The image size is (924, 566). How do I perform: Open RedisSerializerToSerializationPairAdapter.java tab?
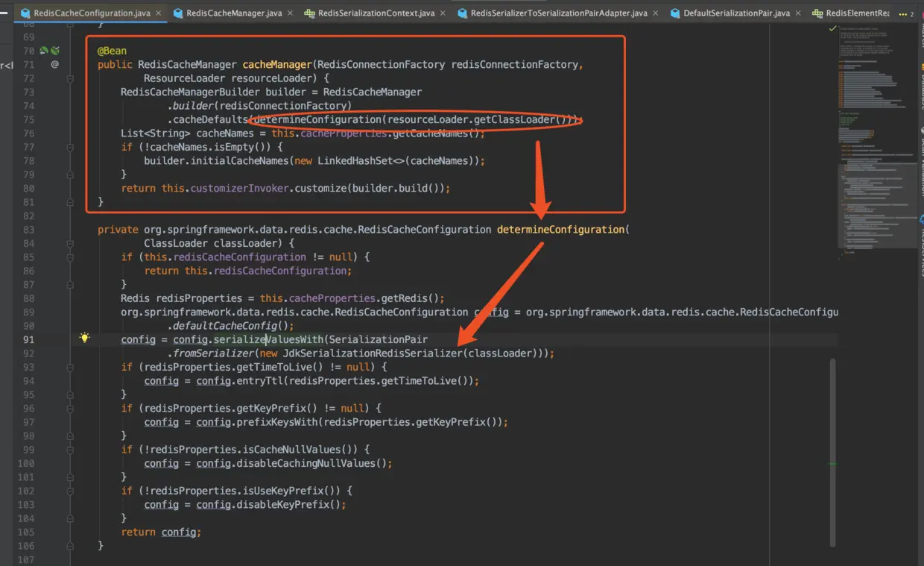point(559,13)
